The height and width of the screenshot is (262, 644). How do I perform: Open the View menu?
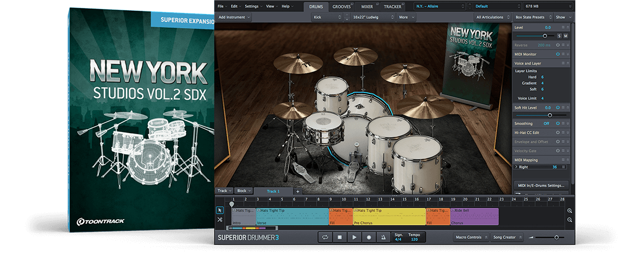click(x=272, y=6)
